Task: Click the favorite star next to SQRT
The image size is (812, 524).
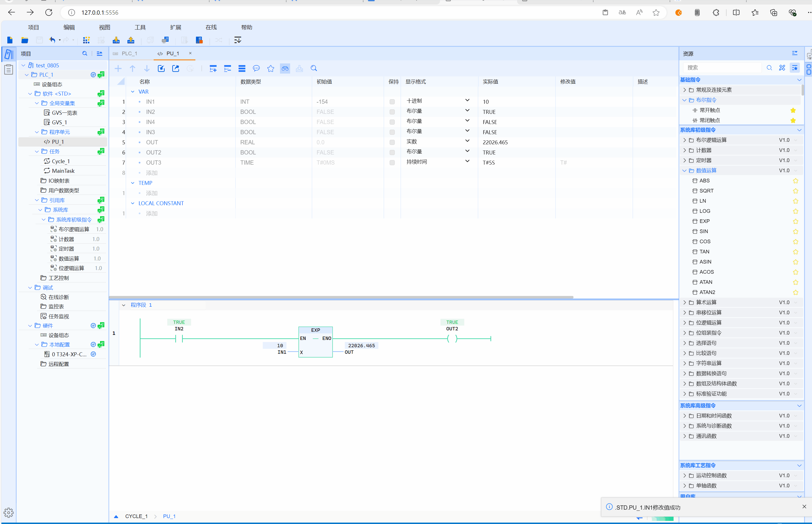Action: (x=795, y=191)
